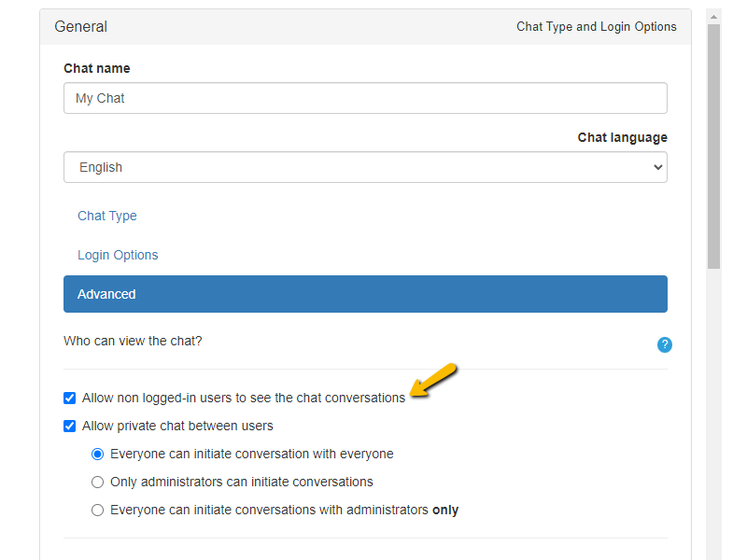Click the blue help question mark icon
The image size is (747, 560).
[x=664, y=344]
